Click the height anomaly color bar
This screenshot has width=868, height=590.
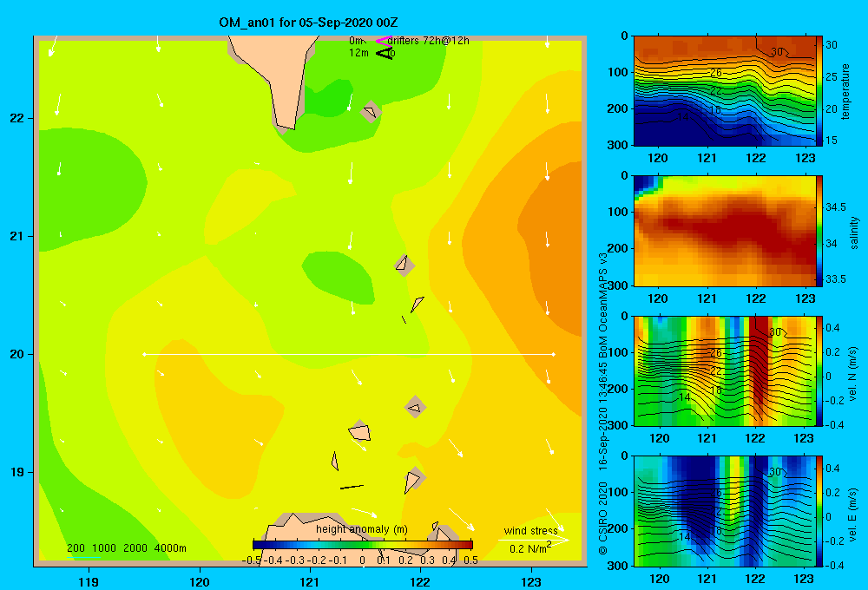pos(363,545)
